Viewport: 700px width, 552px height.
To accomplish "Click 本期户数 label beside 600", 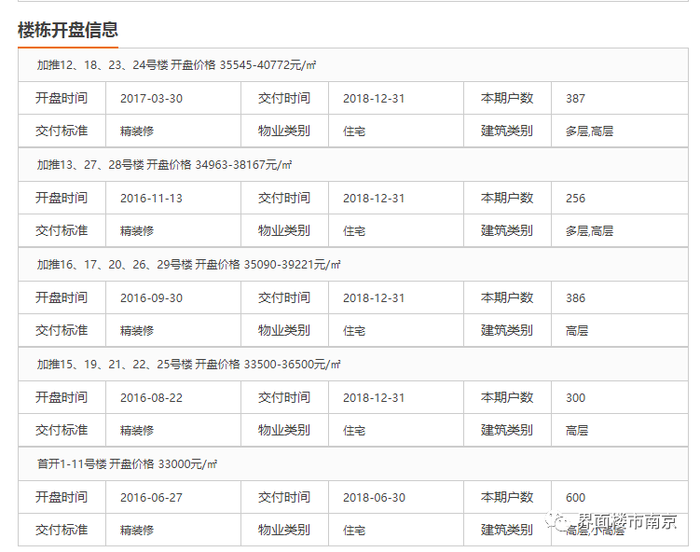I will coord(507,497).
